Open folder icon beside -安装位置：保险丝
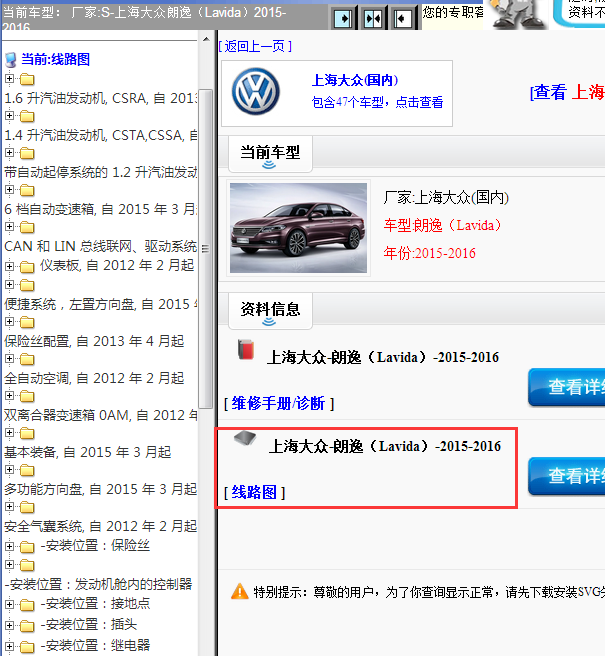This screenshot has height=656, width=605. point(27,547)
